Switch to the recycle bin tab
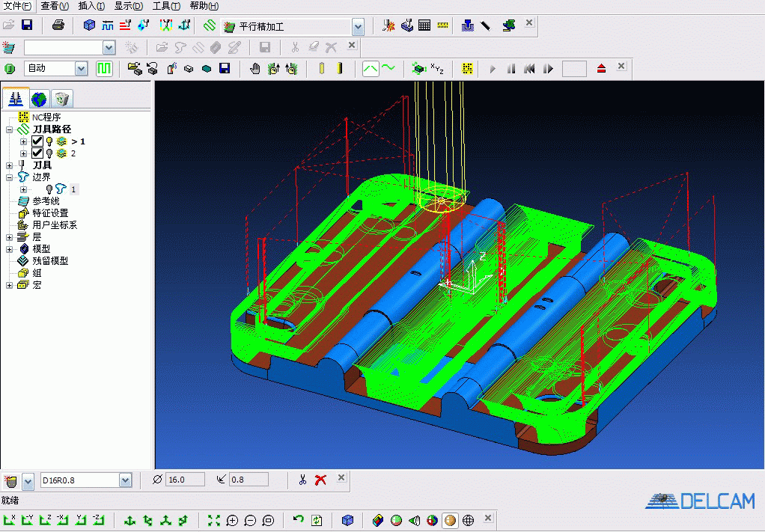The width and height of the screenshot is (765, 532). pos(61,99)
